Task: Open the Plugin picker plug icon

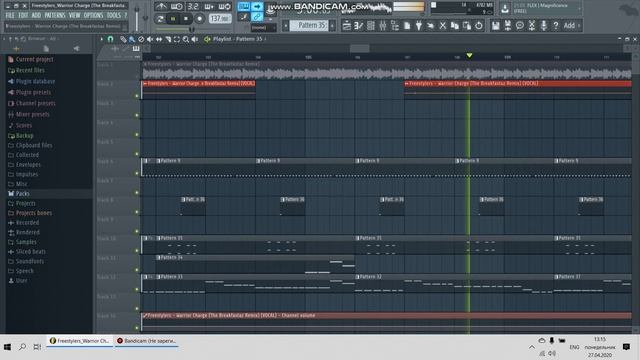Action: (419, 26)
